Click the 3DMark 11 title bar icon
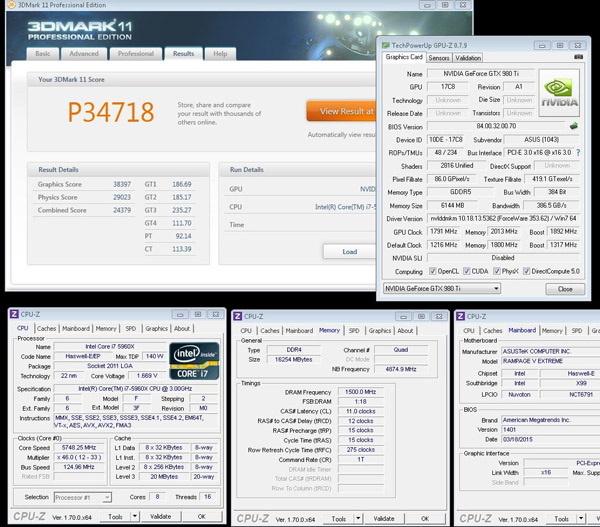The width and height of the screenshot is (600, 527). click(11, 5)
